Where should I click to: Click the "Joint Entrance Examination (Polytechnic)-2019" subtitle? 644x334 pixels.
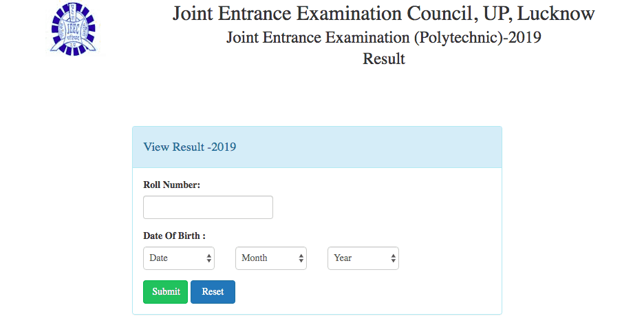(383, 37)
